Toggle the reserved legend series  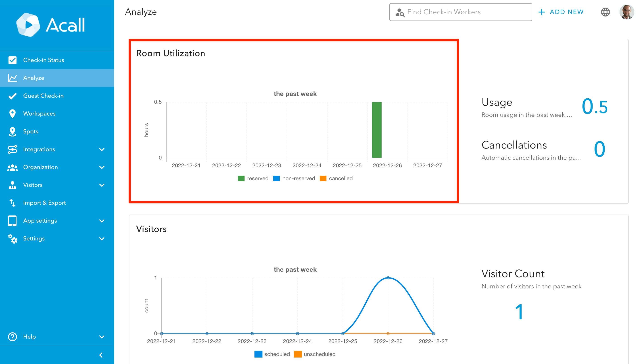tap(253, 178)
